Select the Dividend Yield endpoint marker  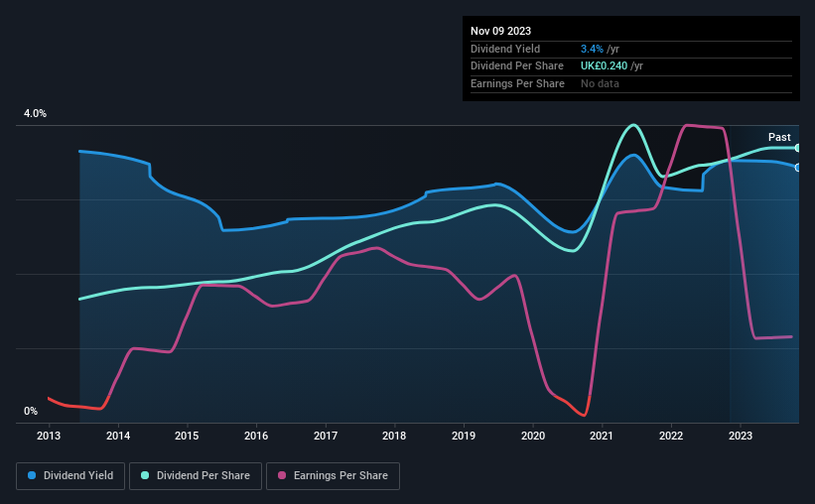tap(797, 168)
